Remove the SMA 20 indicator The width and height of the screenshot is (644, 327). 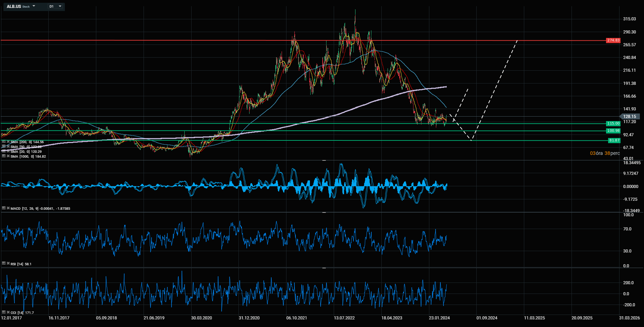tap(8, 151)
